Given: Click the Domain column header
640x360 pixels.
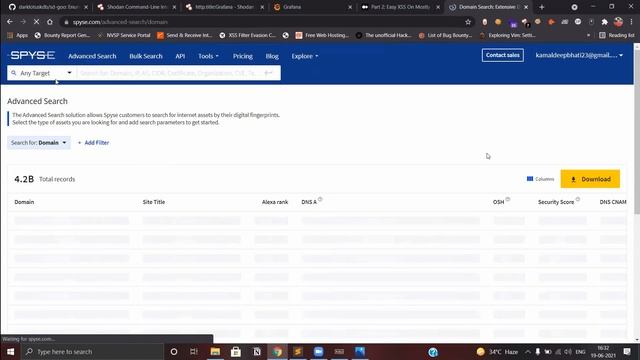Looking at the screenshot, I should tap(24, 202).
